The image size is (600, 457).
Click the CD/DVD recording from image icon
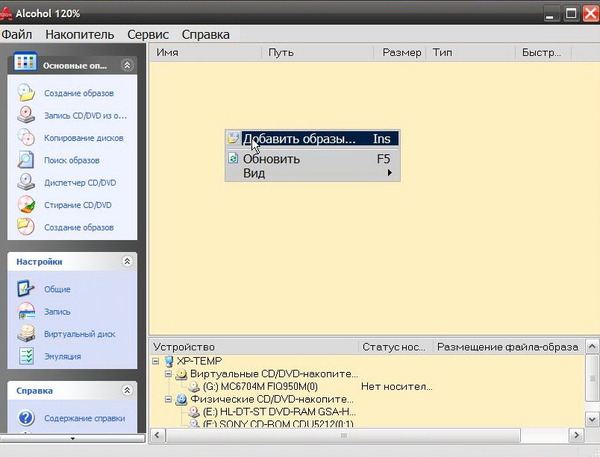26,115
